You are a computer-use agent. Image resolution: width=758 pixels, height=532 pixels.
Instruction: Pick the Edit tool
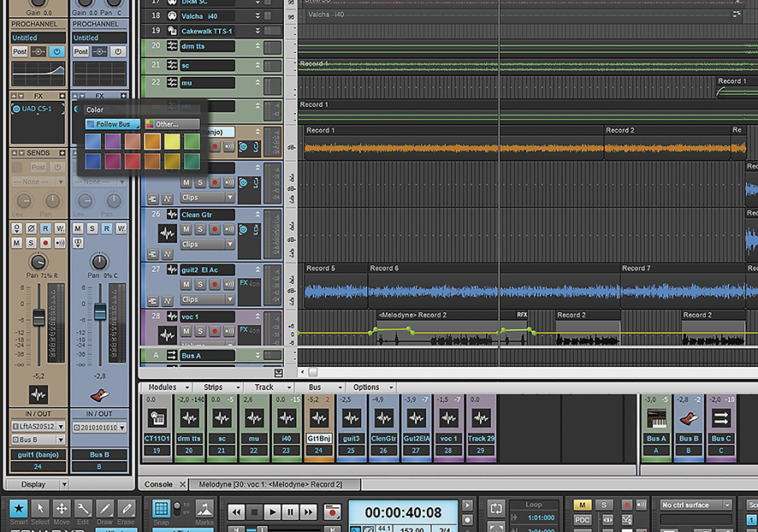(83, 509)
